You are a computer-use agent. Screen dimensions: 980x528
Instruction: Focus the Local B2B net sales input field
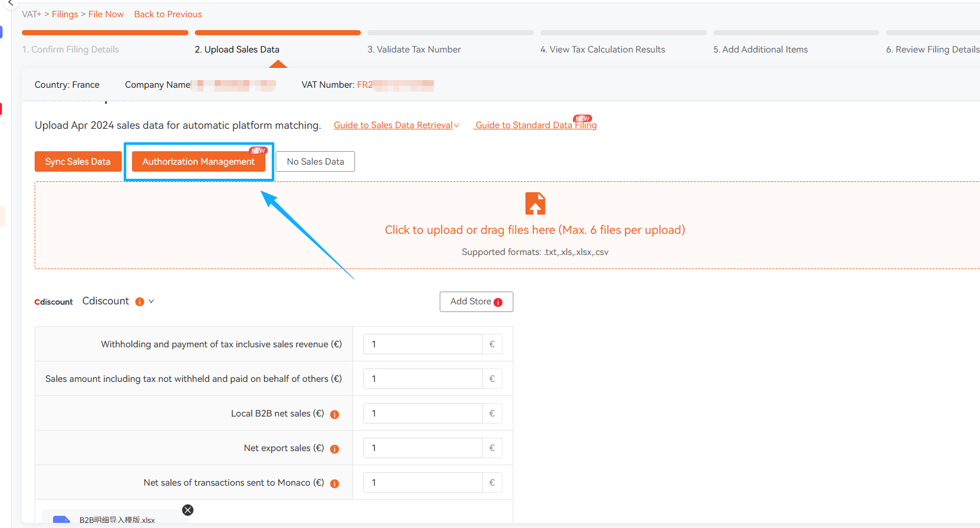click(x=423, y=413)
